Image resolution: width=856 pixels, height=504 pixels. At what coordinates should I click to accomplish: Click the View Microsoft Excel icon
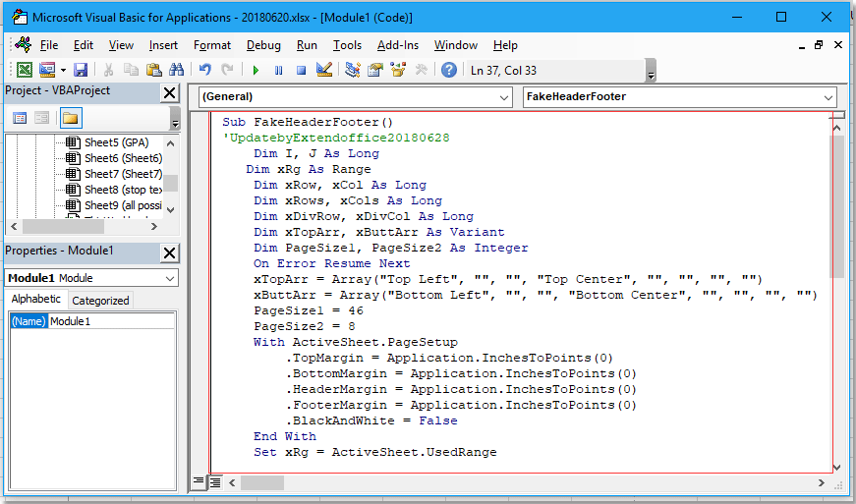[24, 70]
